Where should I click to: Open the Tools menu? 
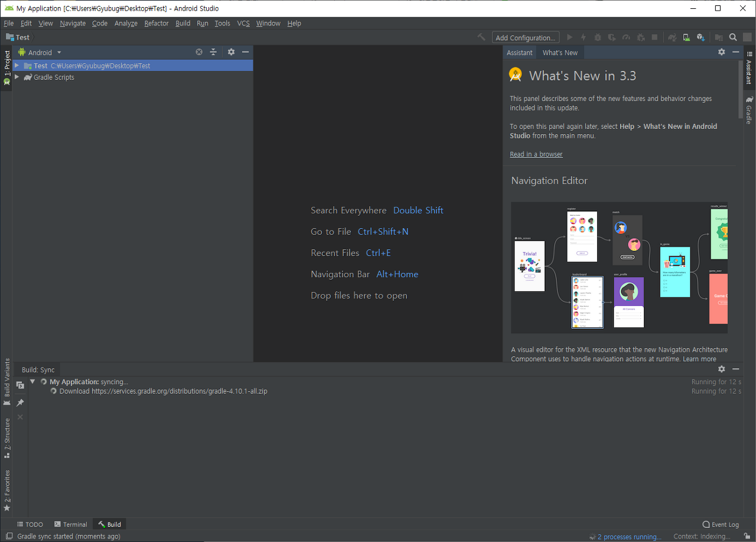223,23
